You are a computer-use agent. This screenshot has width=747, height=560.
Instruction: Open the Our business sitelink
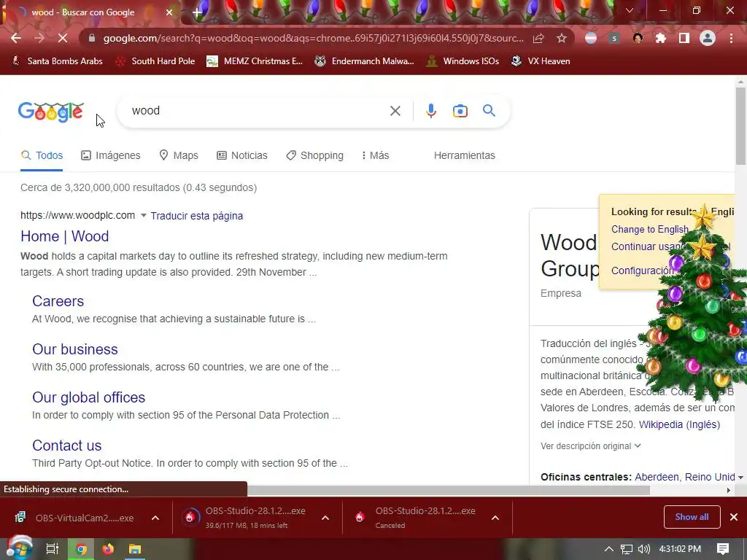tap(75, 349)
